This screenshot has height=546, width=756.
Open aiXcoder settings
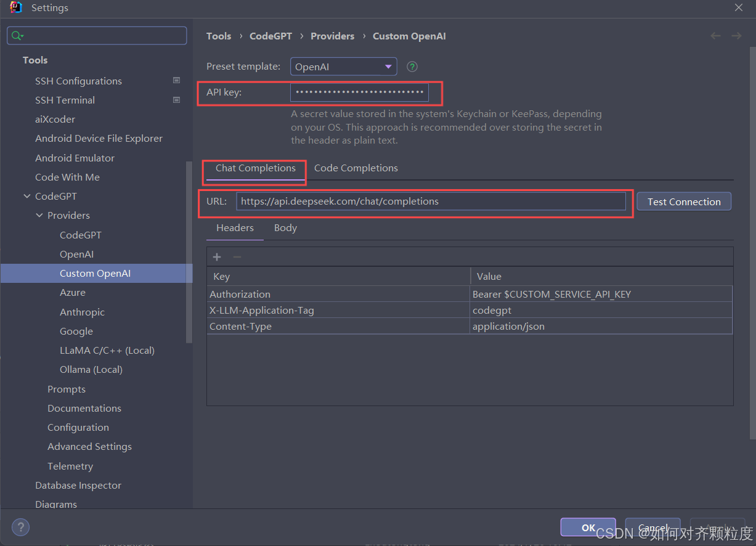pyautogui.click(x=55, y=119)
